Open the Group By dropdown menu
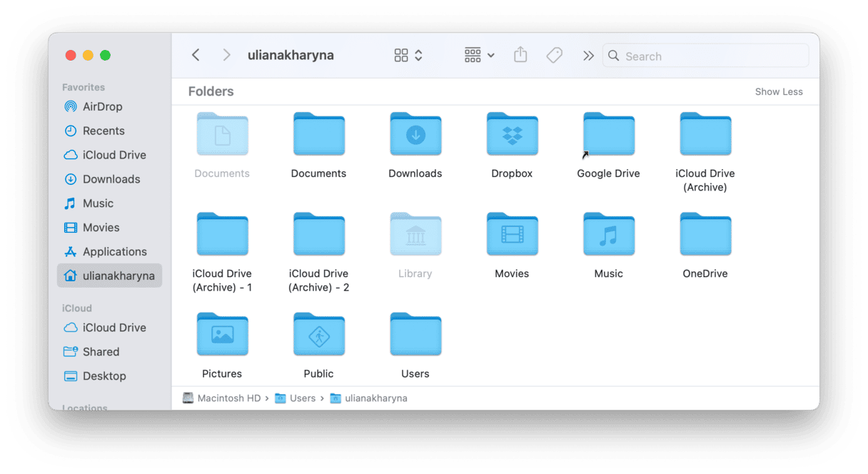 [479, 55]
